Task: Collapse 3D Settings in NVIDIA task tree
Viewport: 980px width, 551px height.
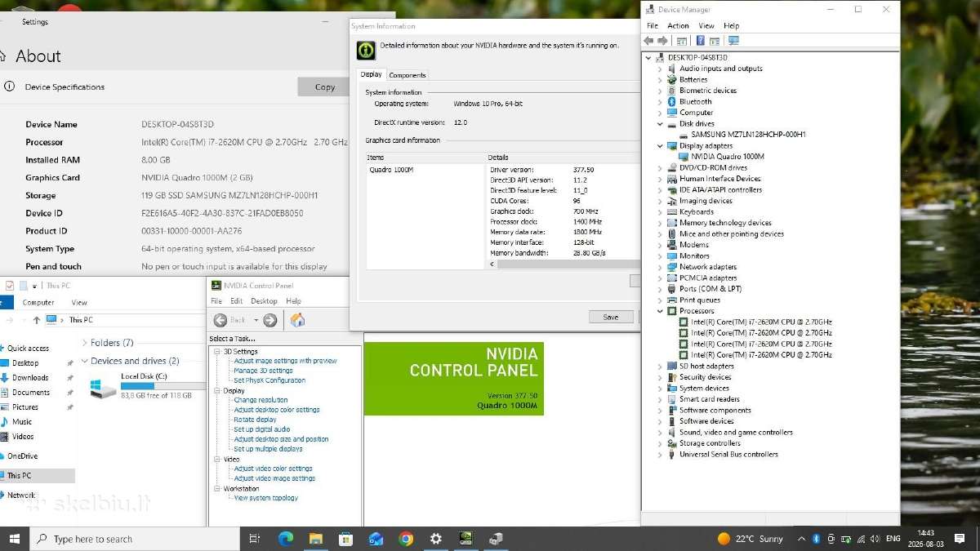Action: click(x=217, y=351)
